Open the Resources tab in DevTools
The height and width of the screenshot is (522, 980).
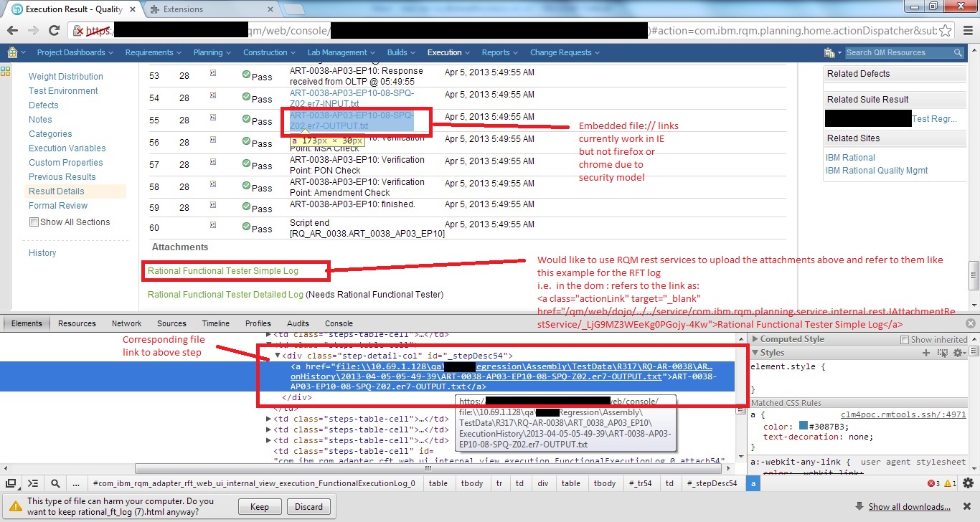pyautogui.click(x=77, y=323)
